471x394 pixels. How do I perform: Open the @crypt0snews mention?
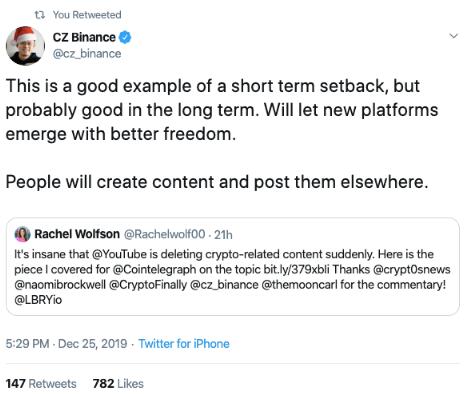pyautogui.click(x=411, y=269)
